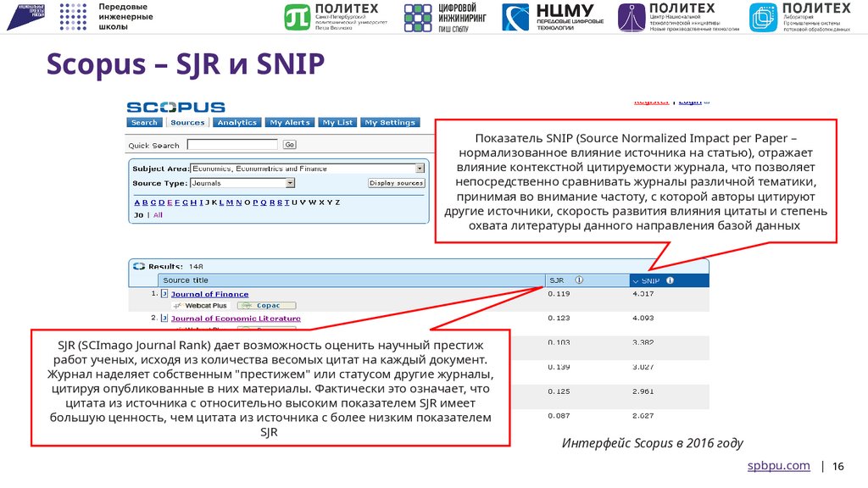Screen dimensions: 868x488
Task: Click the SJR column info icon
Action: click(x=580, y=280)
